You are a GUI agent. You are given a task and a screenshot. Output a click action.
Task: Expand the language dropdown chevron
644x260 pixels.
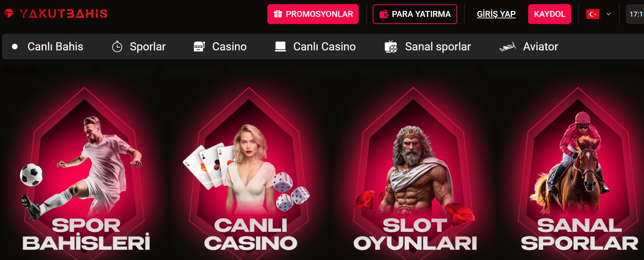click(x=608, y=14)
